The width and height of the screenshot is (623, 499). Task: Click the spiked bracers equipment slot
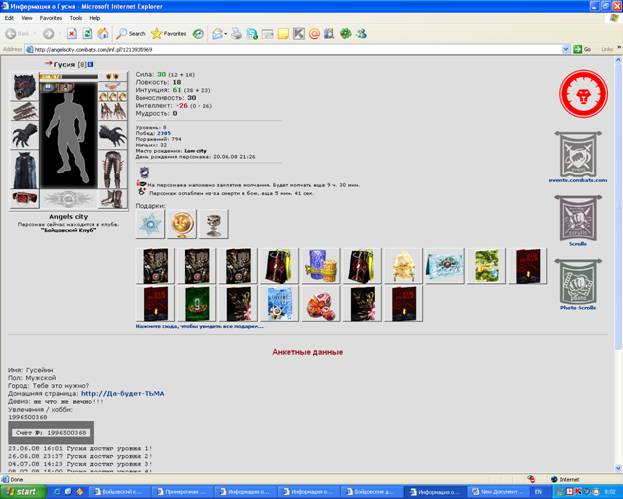(x=25, y=111)
